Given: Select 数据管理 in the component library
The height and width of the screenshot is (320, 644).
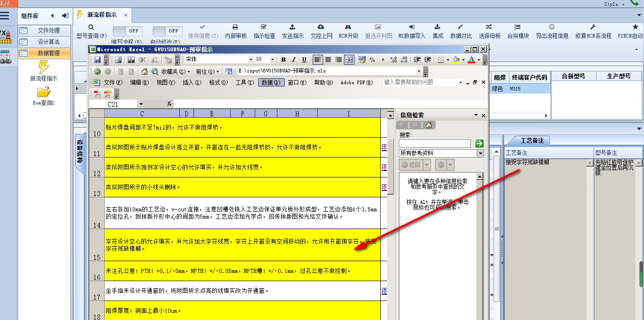Looking at the screenshot, I should (x=45, y=53).
